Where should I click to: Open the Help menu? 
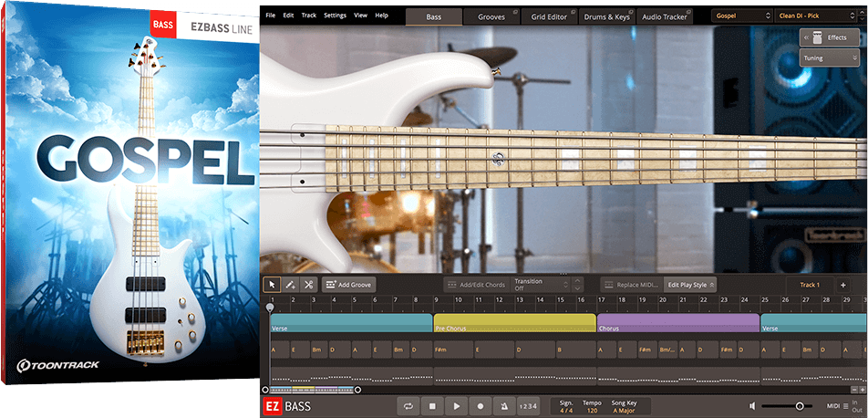(x=381, y=16)
